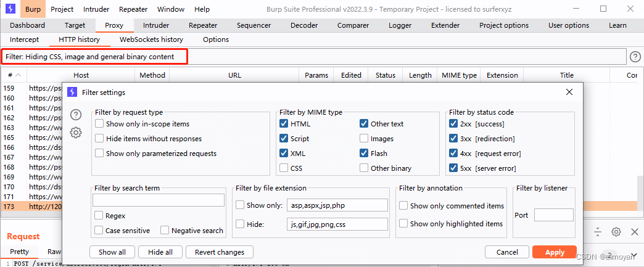Click the Revert changes button
Viewport: 644px width, 267px height.
click(220, 252)
